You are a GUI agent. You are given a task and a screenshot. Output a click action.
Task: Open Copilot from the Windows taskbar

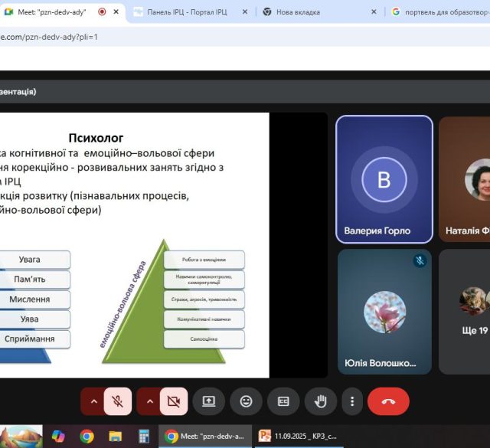58,436
